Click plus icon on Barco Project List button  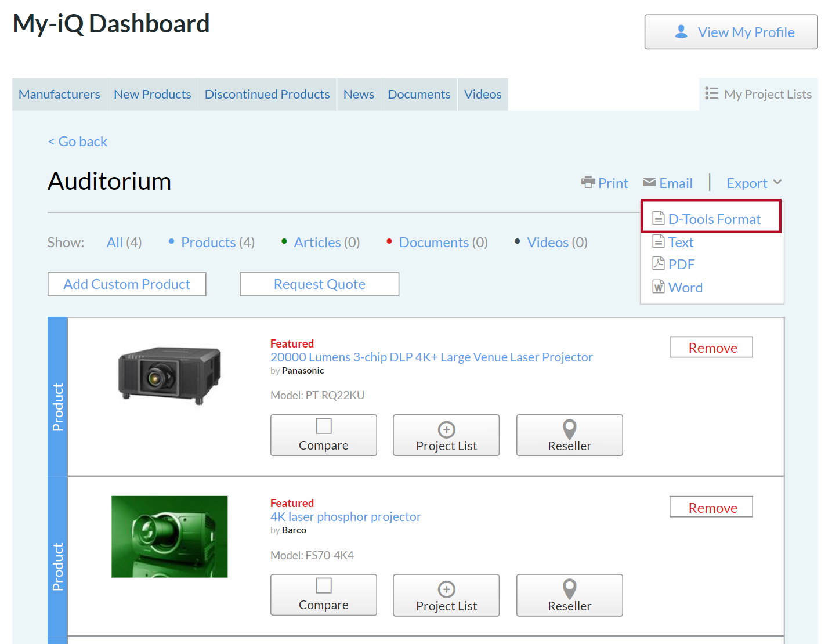[x=446, y=589]
